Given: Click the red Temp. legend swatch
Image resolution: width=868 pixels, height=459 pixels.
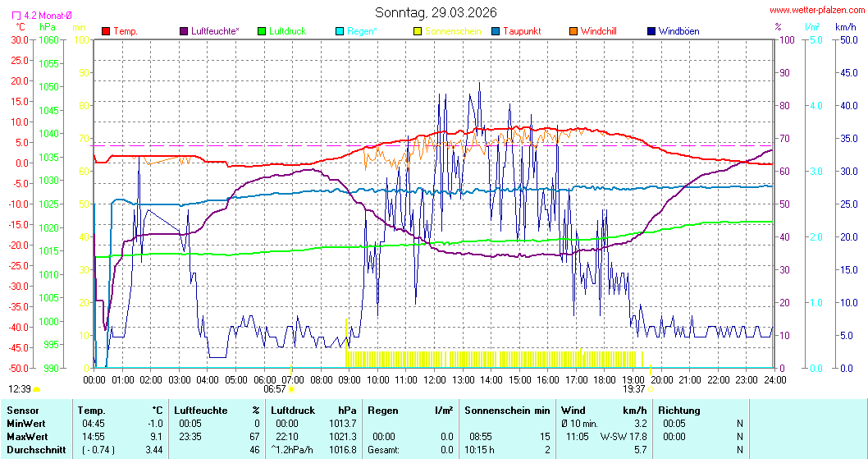Looking at the screenshot, I should [x=106, y=31].
